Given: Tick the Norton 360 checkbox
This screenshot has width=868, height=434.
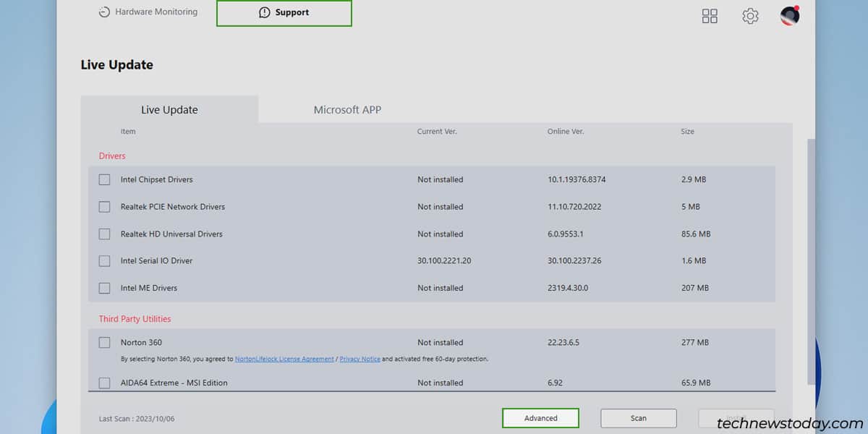Looking at the screenshot, I should pyautogui.click(x=105, y=342).
